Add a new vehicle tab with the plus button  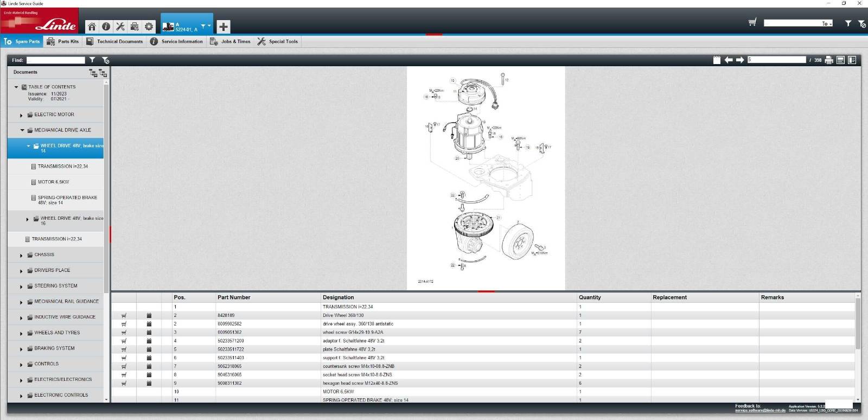click(223, 27)
